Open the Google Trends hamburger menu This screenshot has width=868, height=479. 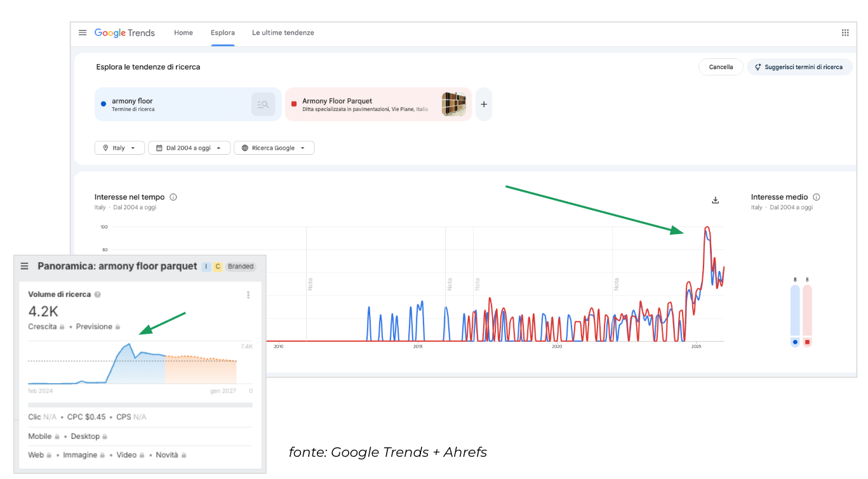pos(83,33)
